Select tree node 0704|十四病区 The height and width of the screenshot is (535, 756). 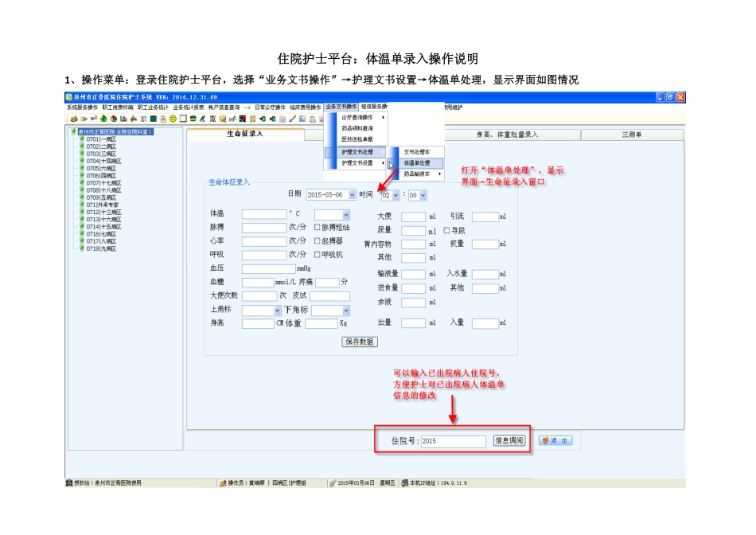103,161
